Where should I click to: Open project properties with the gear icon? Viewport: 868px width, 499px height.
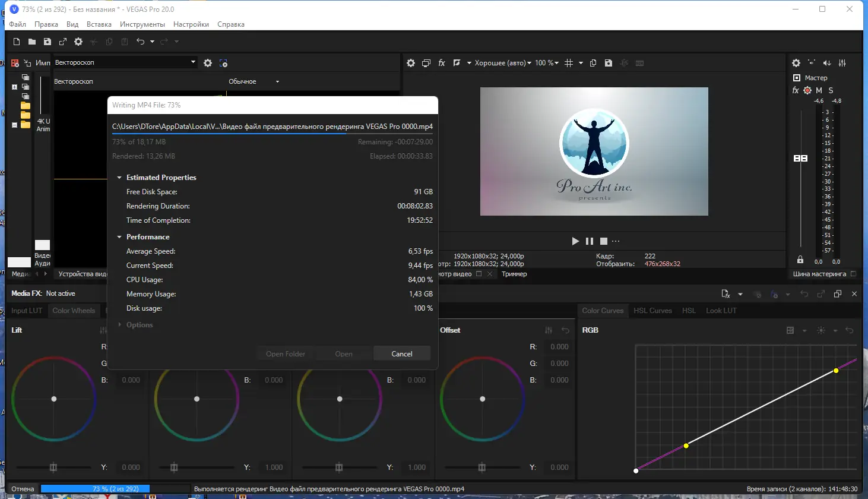tap(77, 42)
